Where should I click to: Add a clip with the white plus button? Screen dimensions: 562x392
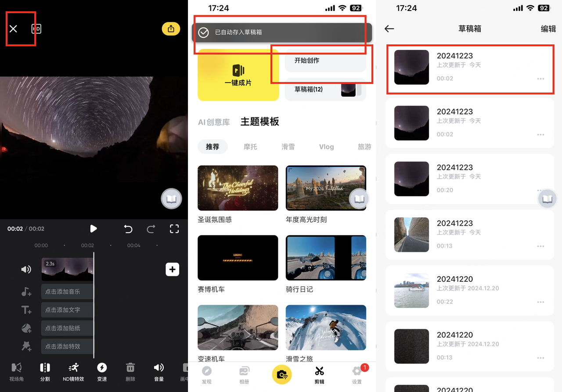pyautogui.click(x=172, y=270)
